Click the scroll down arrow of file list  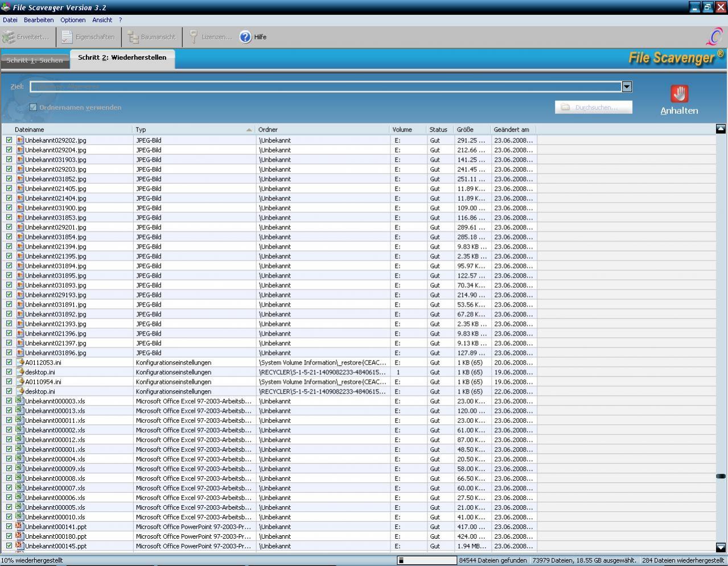tap(721, 547)
